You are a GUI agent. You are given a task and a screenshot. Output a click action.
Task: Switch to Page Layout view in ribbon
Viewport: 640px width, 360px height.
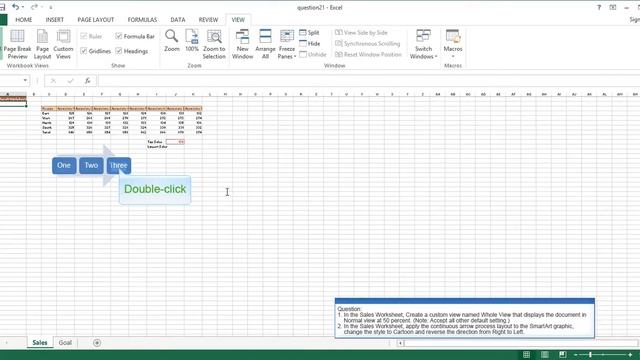(x=42, y=44)
